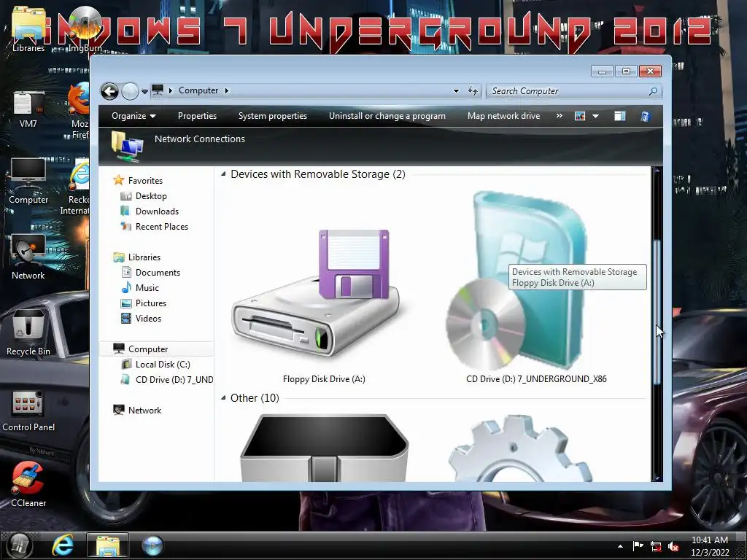Open Network desktop icon
This screenshot has height=560, width=747.
[28, 257]
